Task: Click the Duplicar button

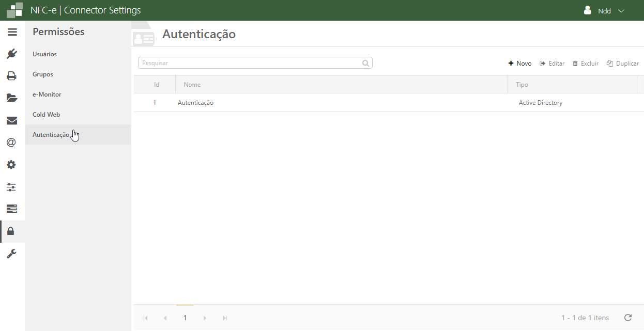Action: tap(623, 64)
